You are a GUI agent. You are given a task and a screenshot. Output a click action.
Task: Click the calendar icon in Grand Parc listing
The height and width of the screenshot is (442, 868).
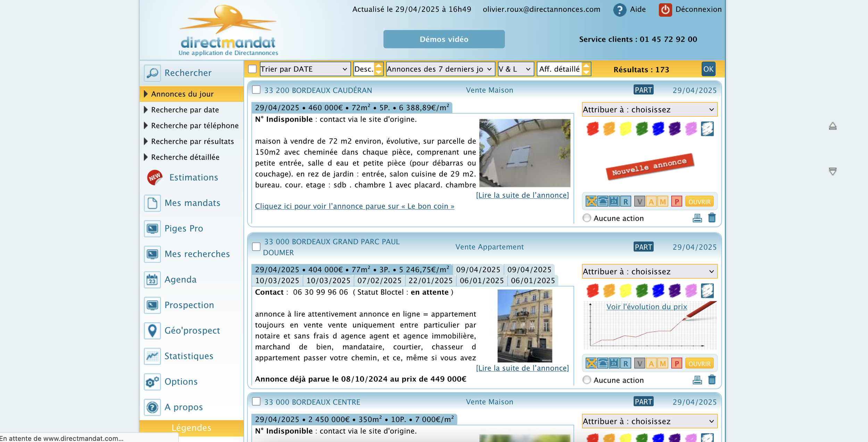(x=614, y=363)
